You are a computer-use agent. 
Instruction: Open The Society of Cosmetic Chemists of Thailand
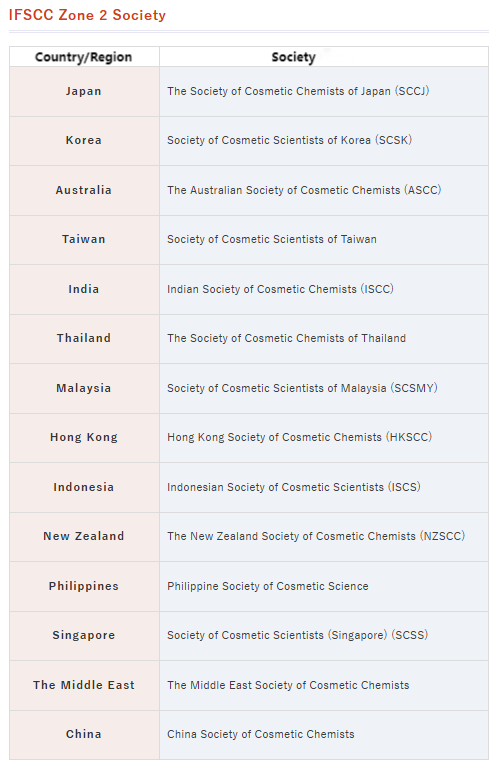coord(286,338)
